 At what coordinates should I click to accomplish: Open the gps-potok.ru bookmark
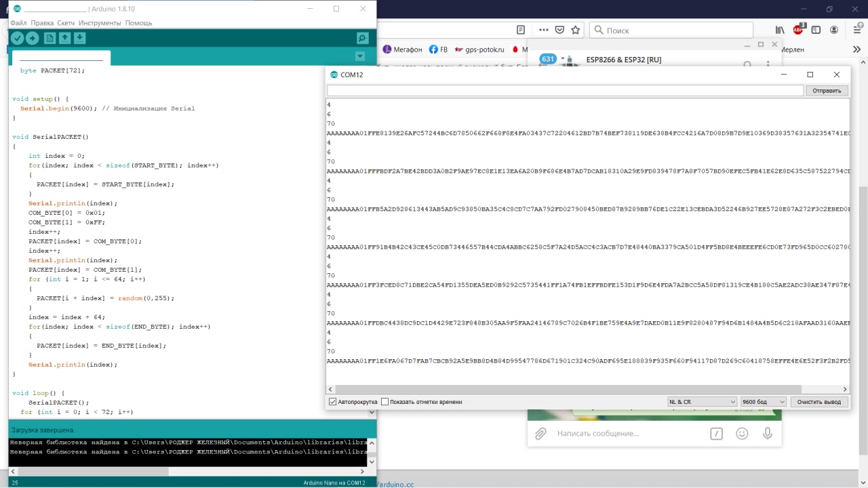pyautogui.click(x=481, y=49)
